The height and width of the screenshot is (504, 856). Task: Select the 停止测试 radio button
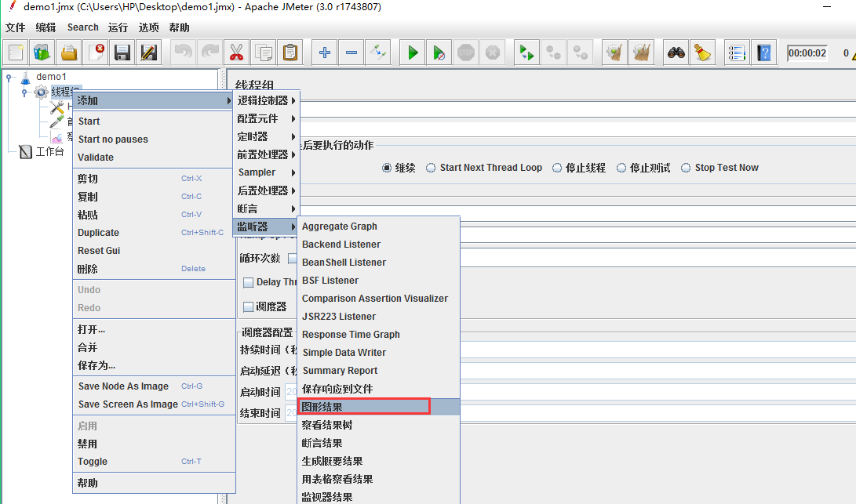click(x=621, y=168)
